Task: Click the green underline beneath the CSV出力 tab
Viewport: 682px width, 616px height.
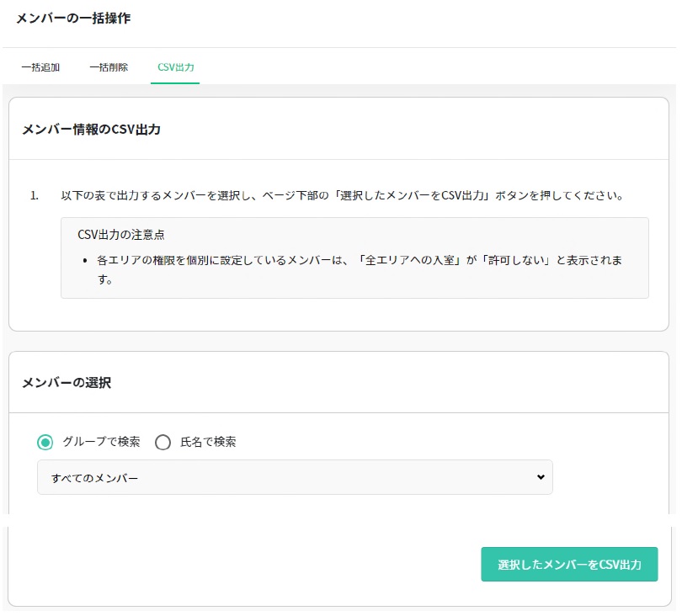Action: 175,82
